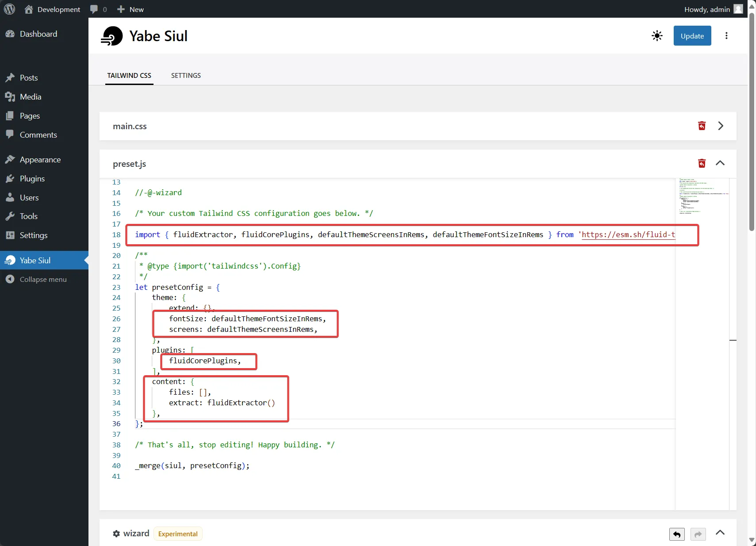Click line number 23 in the gutter
756x546 pixels.
coord(116,287)
